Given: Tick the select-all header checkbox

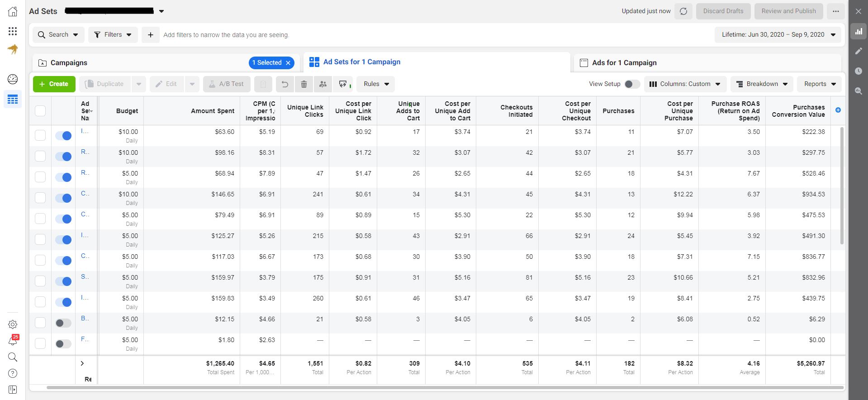Looking at the screenshot, I should click(x=40, y=111).
